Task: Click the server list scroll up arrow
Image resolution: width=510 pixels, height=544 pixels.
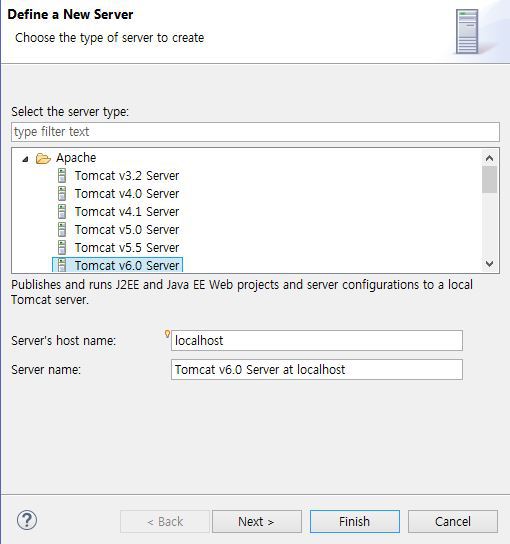Action: 490,159
